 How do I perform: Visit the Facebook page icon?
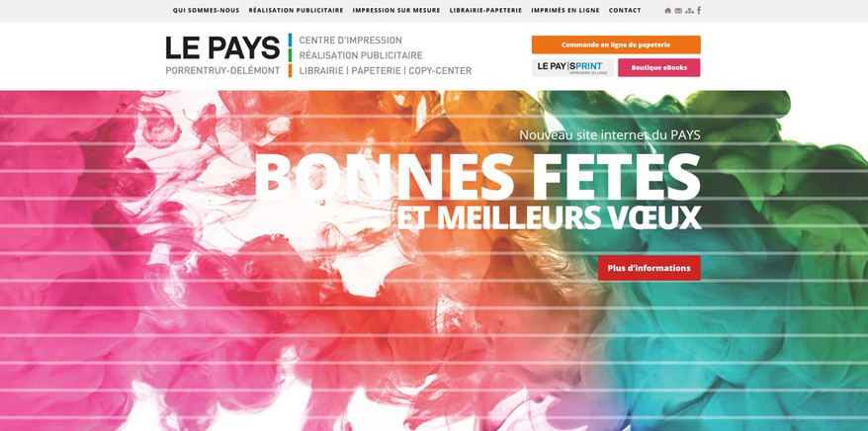699,10
